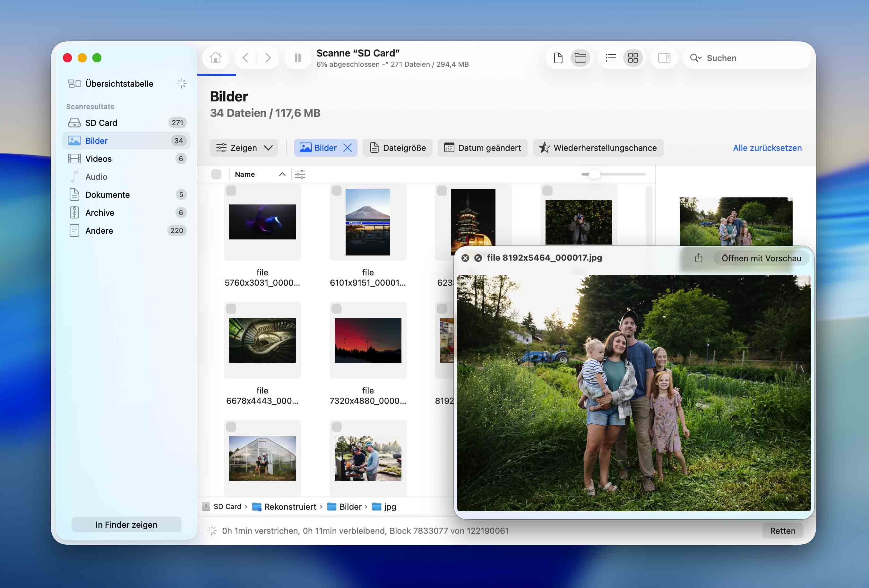The height and width of the screenshot is (588, 869).
Task: Open Datum geändert filter
Action: 482,148
